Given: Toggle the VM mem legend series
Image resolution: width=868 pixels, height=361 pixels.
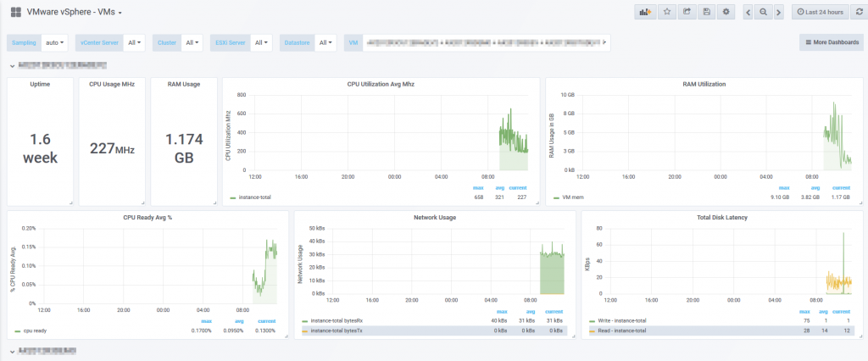Looking at the screenshot, I should (x=570, y=197).
